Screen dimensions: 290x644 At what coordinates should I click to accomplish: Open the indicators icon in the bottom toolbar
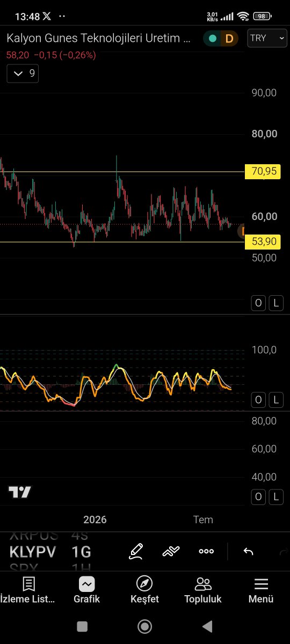171,551
